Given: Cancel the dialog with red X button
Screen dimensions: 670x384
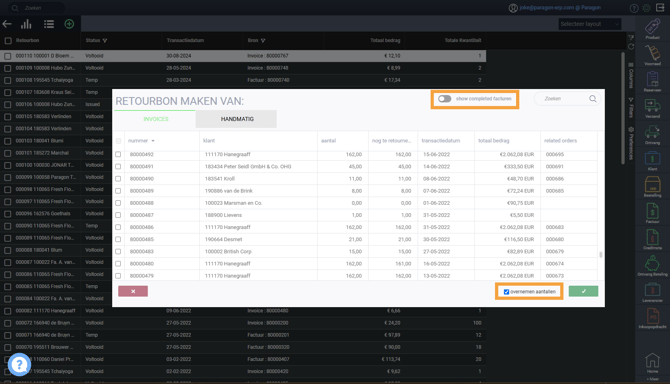Looking at the screenshot, I should click(x=133, y=291).
